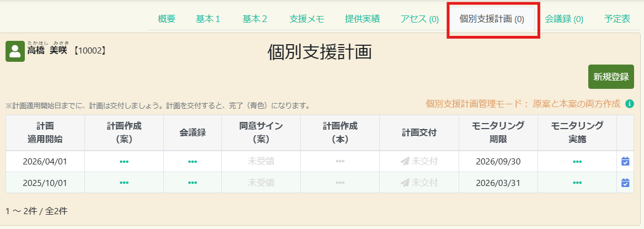Click 未受領 in the 2026/04/01 row
This screenshot has width=644, height=229.
(261, 162)
